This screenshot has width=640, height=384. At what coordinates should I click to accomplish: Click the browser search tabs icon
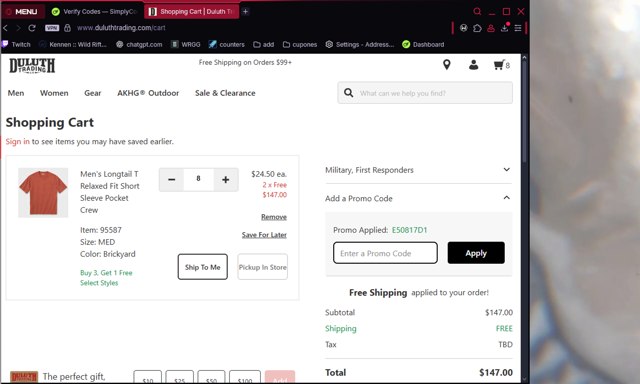coord(477,11)
